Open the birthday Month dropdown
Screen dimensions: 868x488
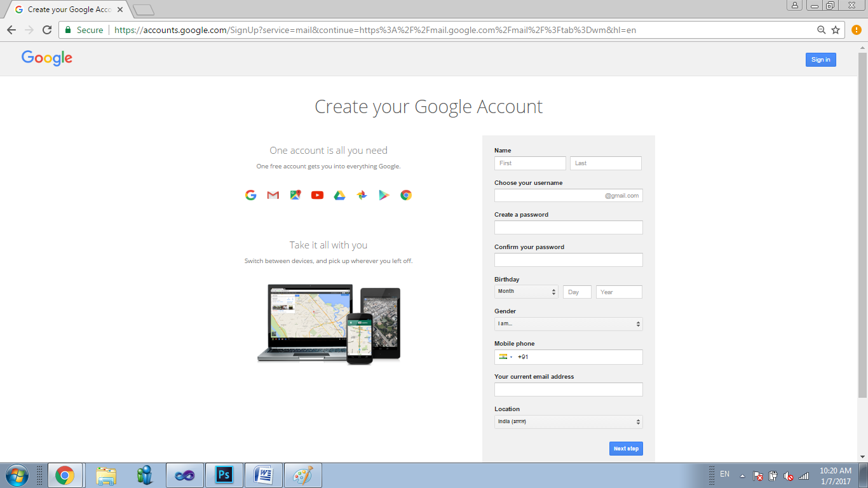tap(526, 291)
